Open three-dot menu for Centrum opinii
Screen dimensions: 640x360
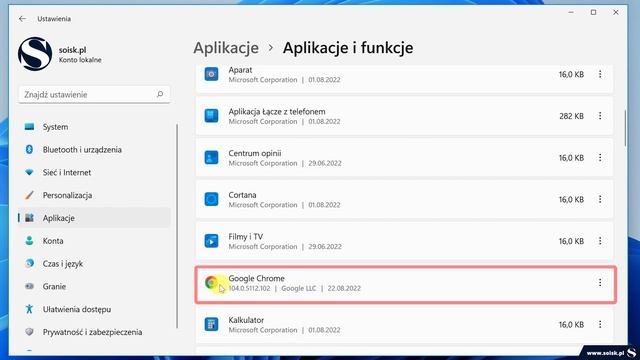tap(600, 158)
